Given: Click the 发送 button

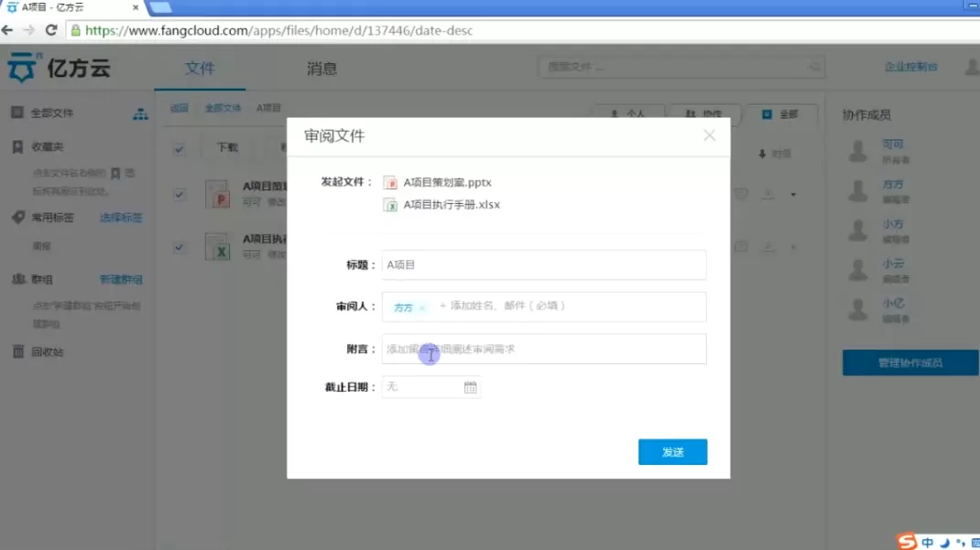Looking at the screenshot, I should coord(672,452).
